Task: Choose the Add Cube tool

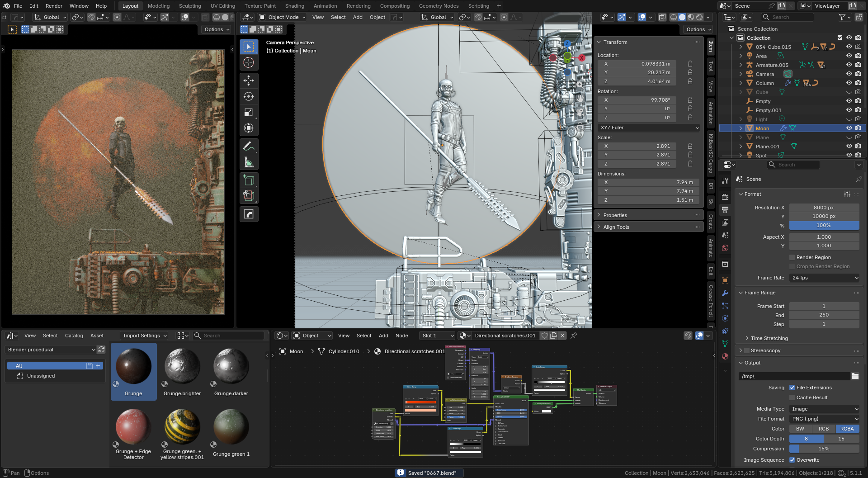Action: tap(249, 180)
